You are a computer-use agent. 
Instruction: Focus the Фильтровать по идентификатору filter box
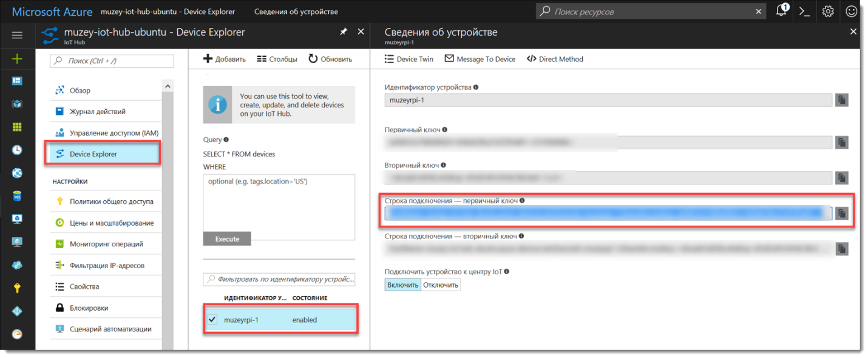click(x=279, y=279)
